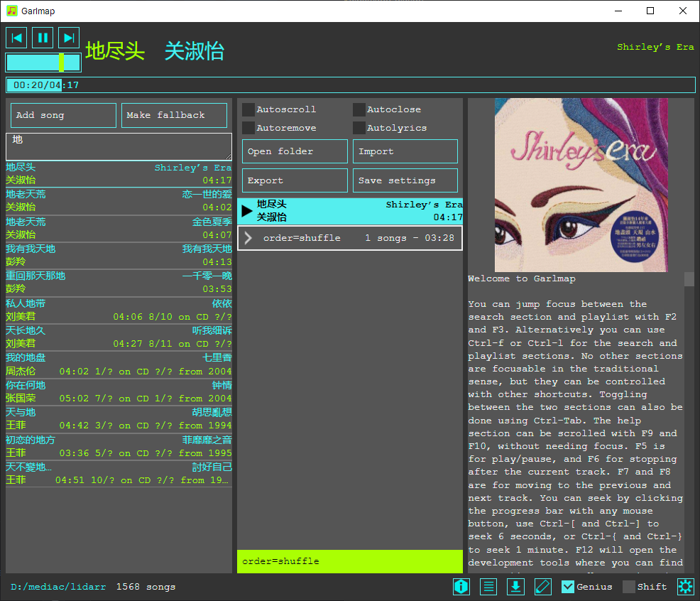Screen dimensions: 700x601
Task: Click the edit pencil icon
Action: pyautogui.click(x=543, y=587)
